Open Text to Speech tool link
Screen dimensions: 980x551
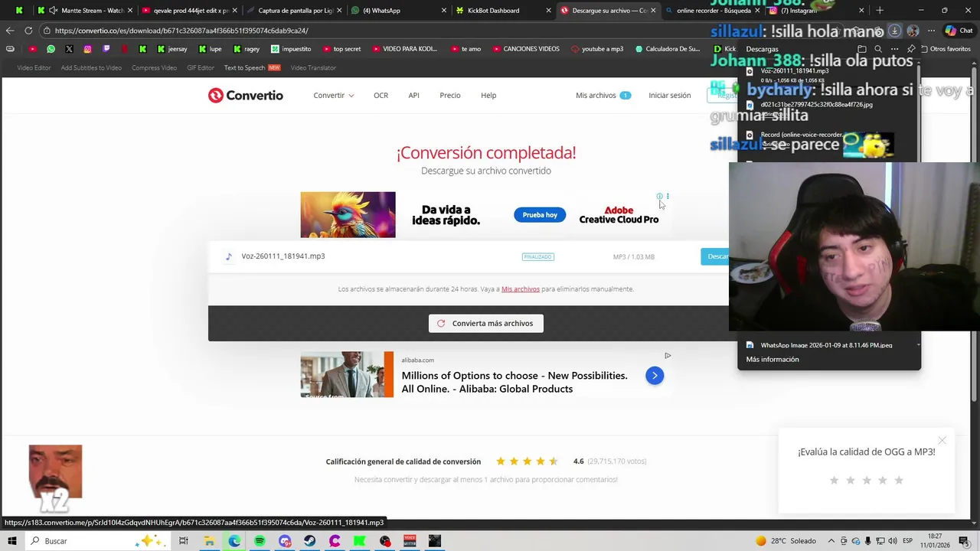pyautogui.click(x=252, y=67)
